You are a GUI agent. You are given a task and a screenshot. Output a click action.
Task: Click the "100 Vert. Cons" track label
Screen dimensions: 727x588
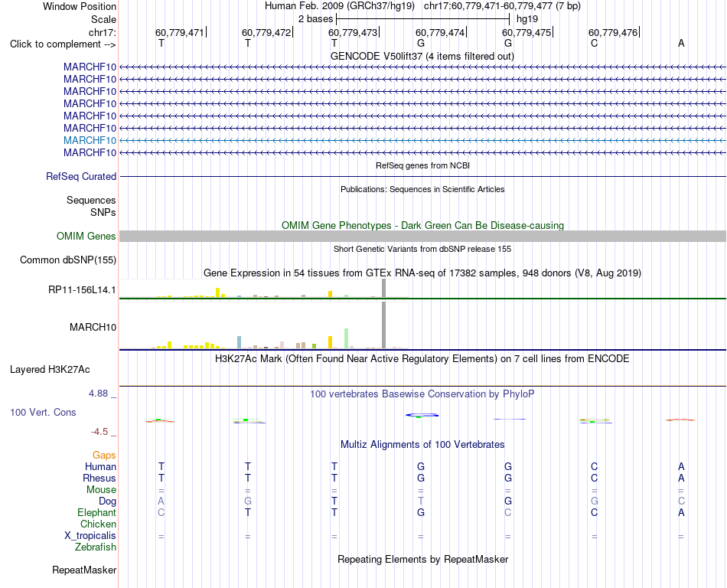coord(43,412)
